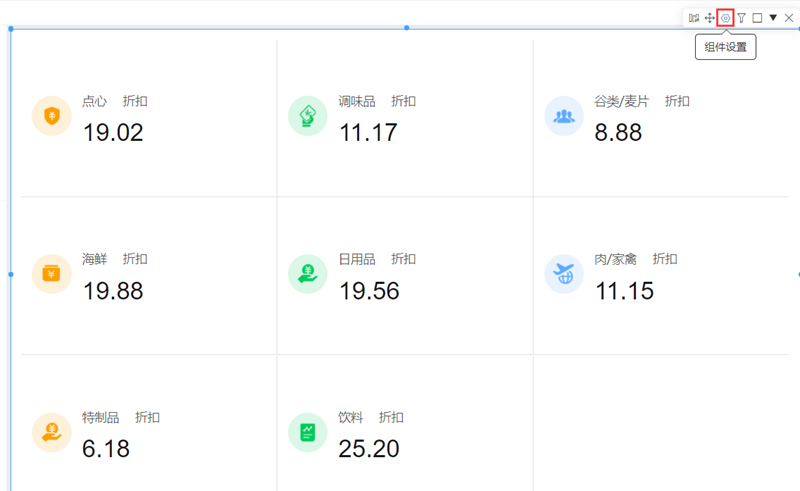Click 折扣 label next to 谷类/麦片
This screenshot has height=491, width=800.
click(677, 101)
